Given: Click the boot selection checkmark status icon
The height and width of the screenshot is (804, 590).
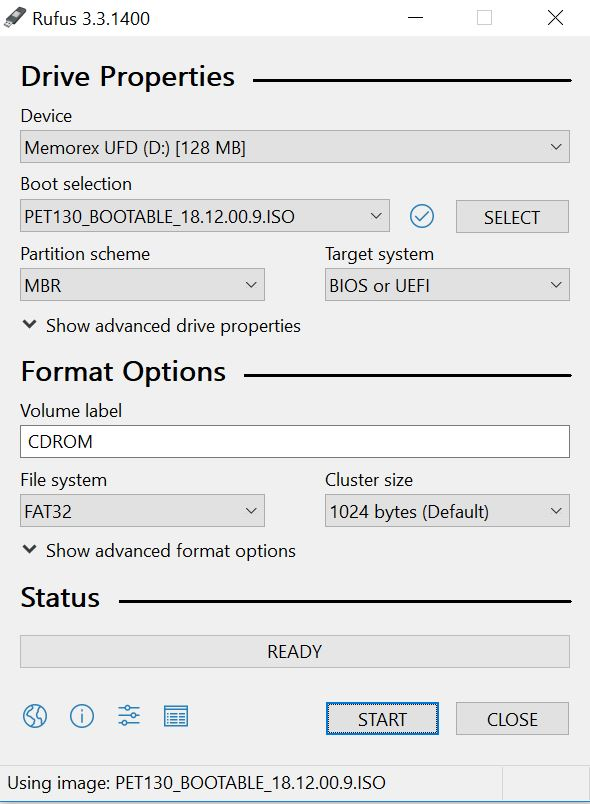Looking at the screenshot, I should click(422, 216).
